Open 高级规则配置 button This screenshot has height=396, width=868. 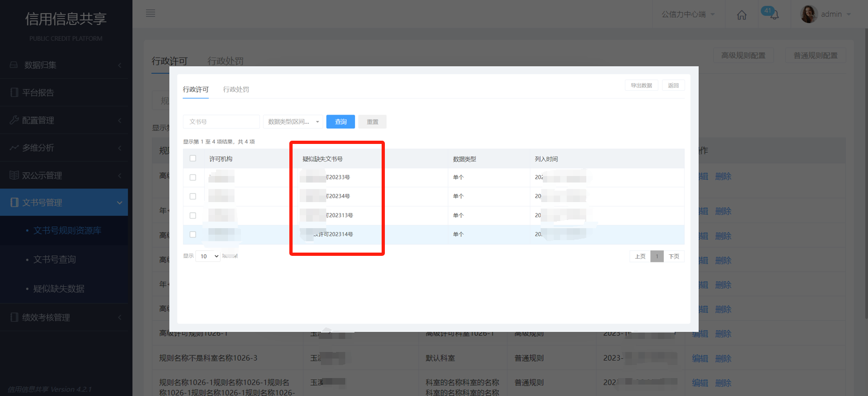(743, 55)
